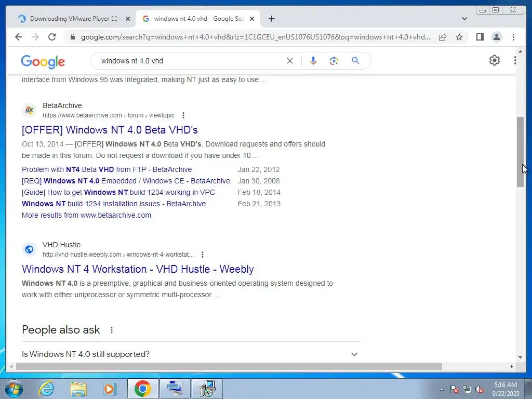Click the Chrome taskbar button
Viewport: 532px width, 399px height.
pyautogui.click(x=142, y=389)
